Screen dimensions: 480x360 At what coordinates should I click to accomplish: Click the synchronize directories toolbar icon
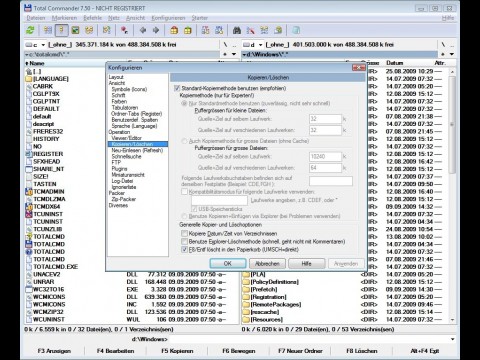[x=264, y=30]
